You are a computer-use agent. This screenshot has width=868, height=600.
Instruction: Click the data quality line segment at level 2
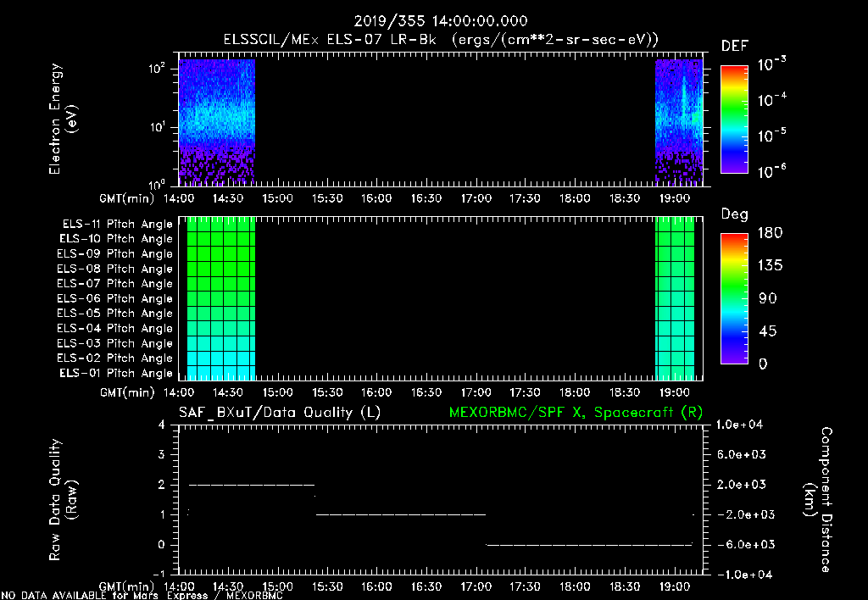(x=252, y=485)
